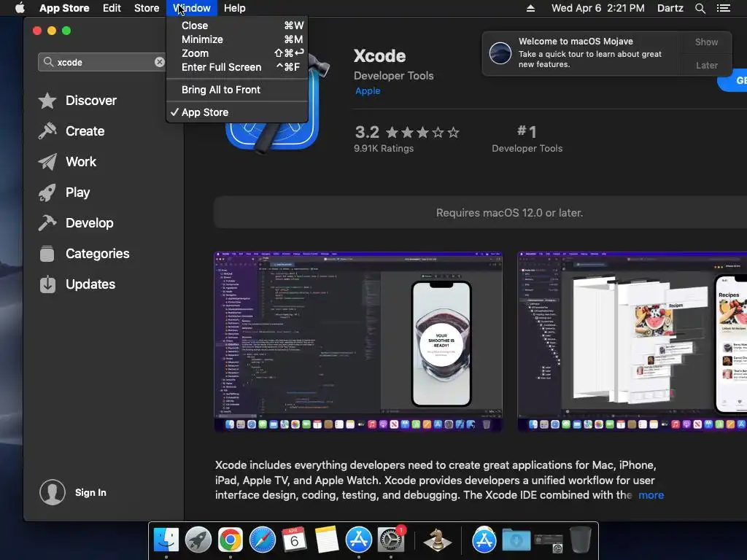
Task: Click the 3.2 star rating
Action: tap(407, 132)
